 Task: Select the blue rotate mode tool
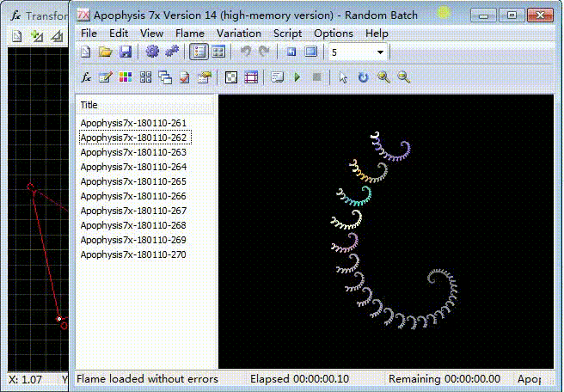pos(364,77)
